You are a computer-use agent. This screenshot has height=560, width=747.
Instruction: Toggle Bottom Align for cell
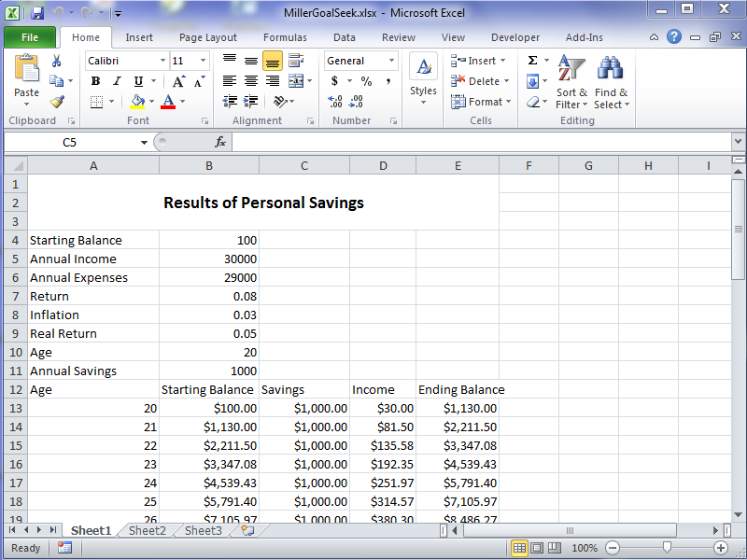pos(273,61)
